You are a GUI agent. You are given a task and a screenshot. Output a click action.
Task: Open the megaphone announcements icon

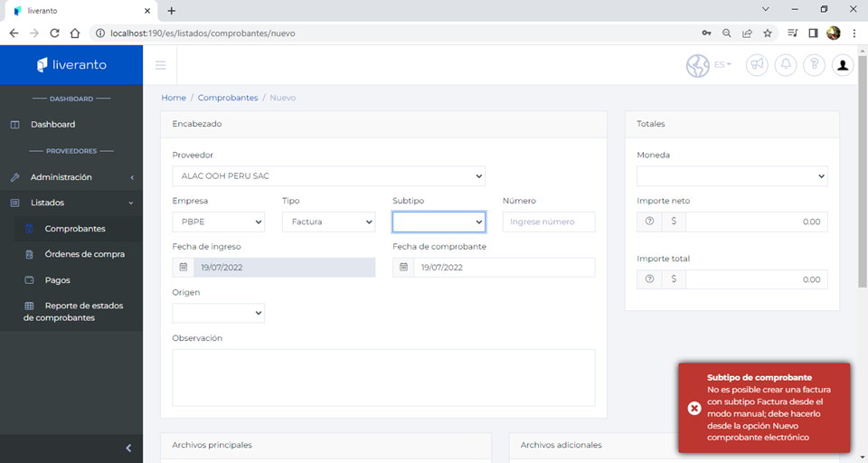tap(757, 65)
